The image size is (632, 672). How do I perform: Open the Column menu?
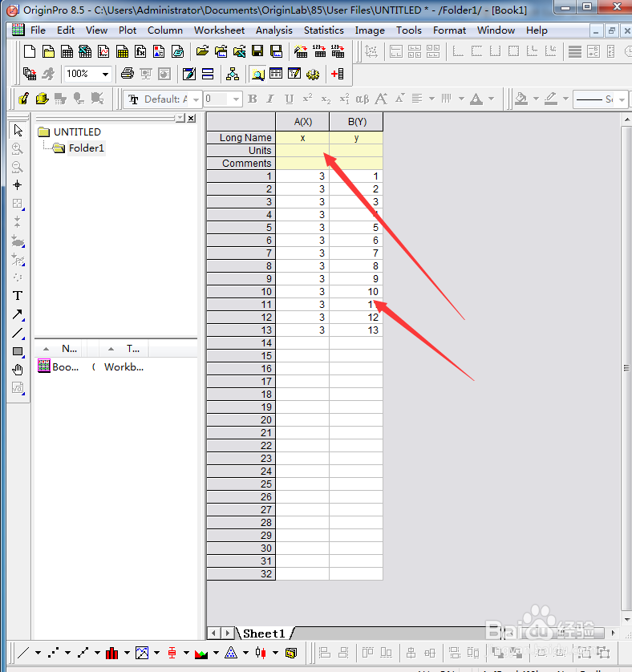coord(165,30)
